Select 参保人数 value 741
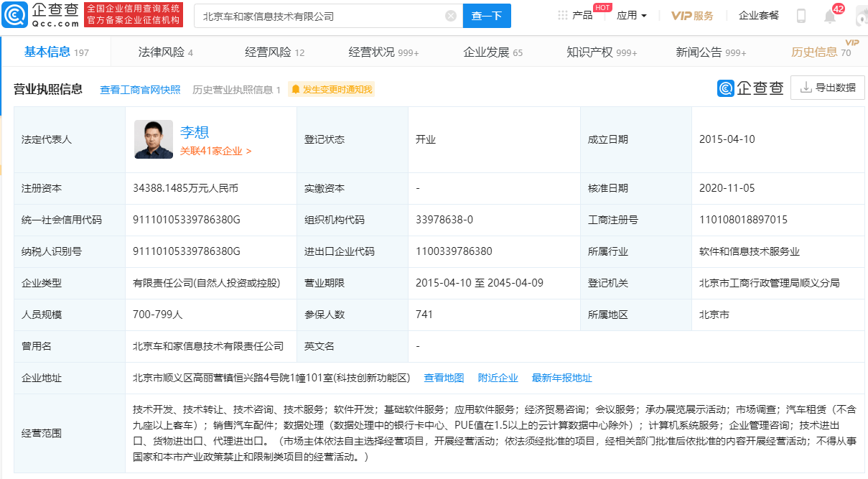Viewport: 868px width, 479px height. (424, 315)
